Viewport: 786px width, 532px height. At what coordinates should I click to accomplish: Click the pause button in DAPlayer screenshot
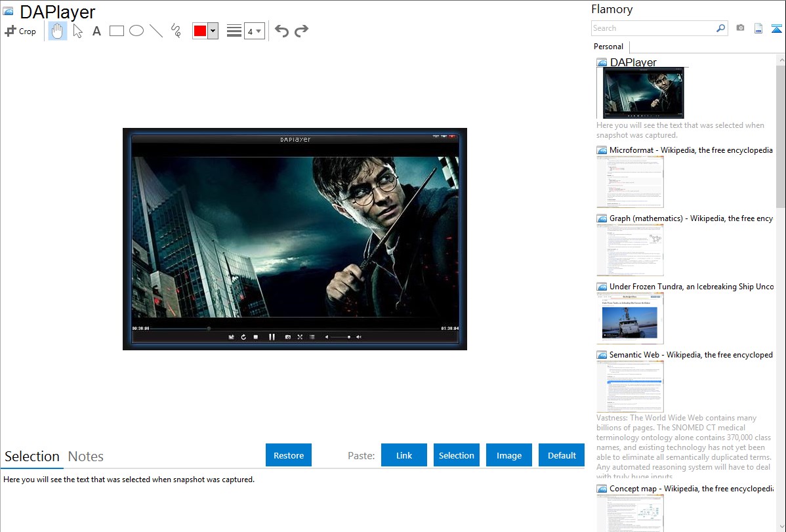[272, 337]
